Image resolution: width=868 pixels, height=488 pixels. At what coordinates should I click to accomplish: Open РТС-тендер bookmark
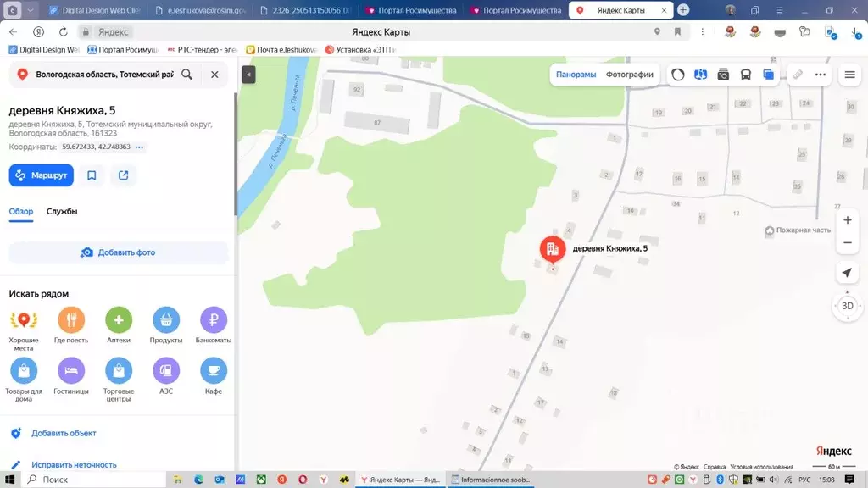point(202,50)
